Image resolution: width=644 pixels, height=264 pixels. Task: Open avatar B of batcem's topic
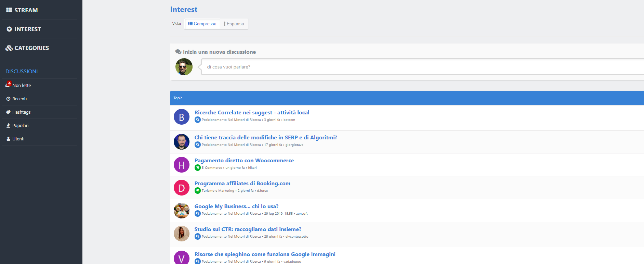click(182, 117)
